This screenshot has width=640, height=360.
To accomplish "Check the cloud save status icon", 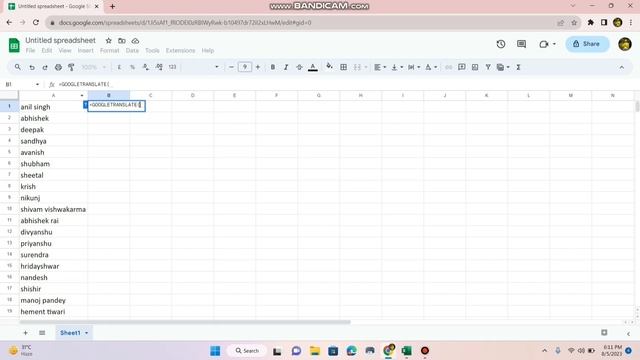I will tap(135, 40).
